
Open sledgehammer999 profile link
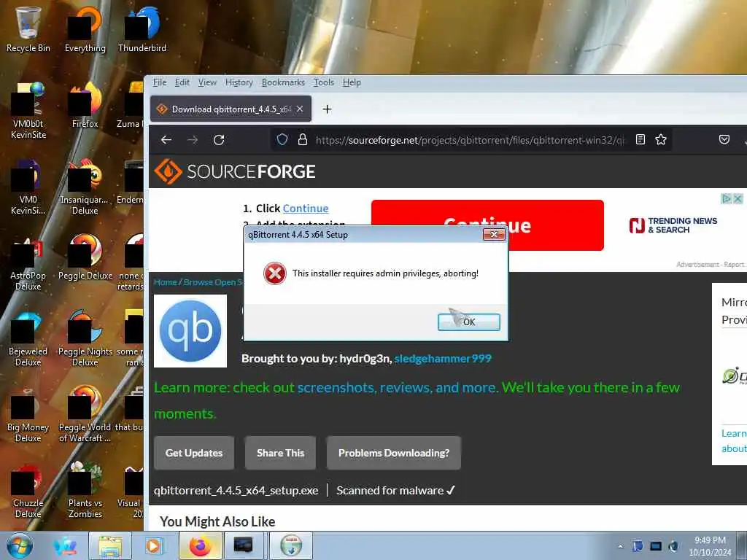443,359
